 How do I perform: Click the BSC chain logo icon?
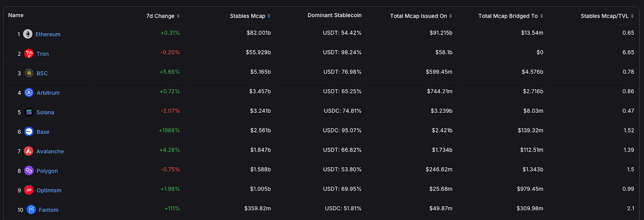[29, 73]
